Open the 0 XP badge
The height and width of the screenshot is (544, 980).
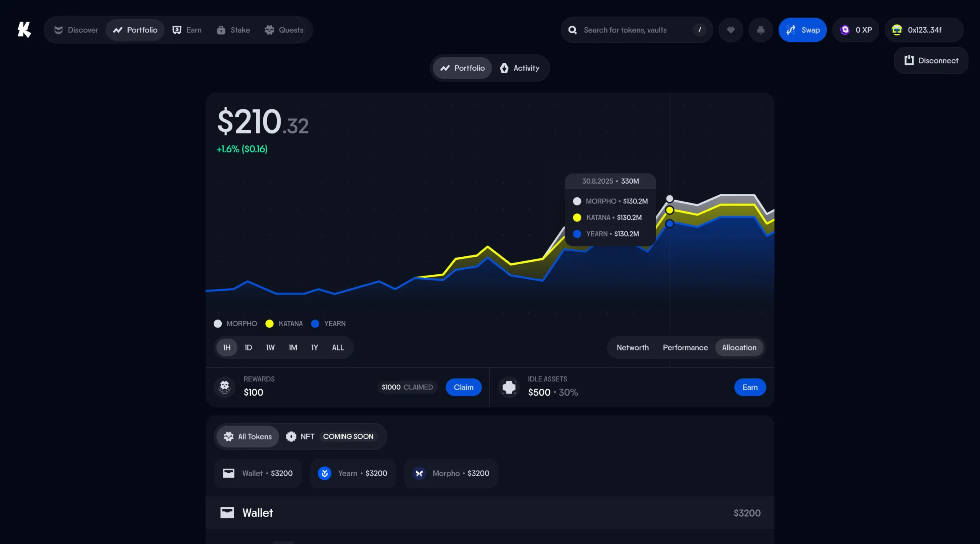click(856, 30)
